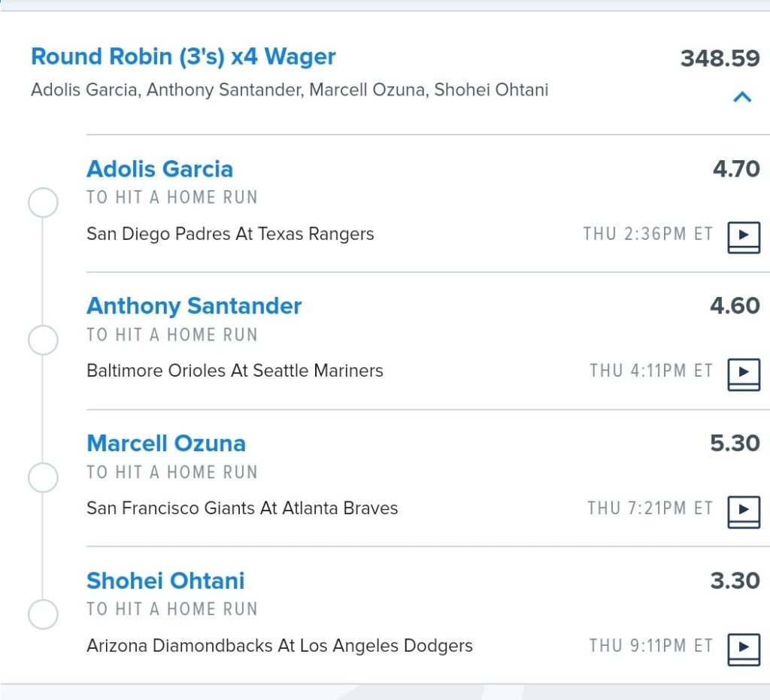The width and height of the screenshot is (770, 700).
Task: Open live stream icon for Padres at Rangers
Action: (744, 238)
